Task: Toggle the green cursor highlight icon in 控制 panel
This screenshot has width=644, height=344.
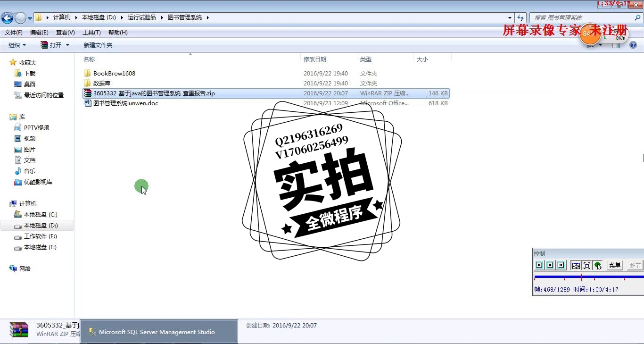Action: tap(598, 265)
